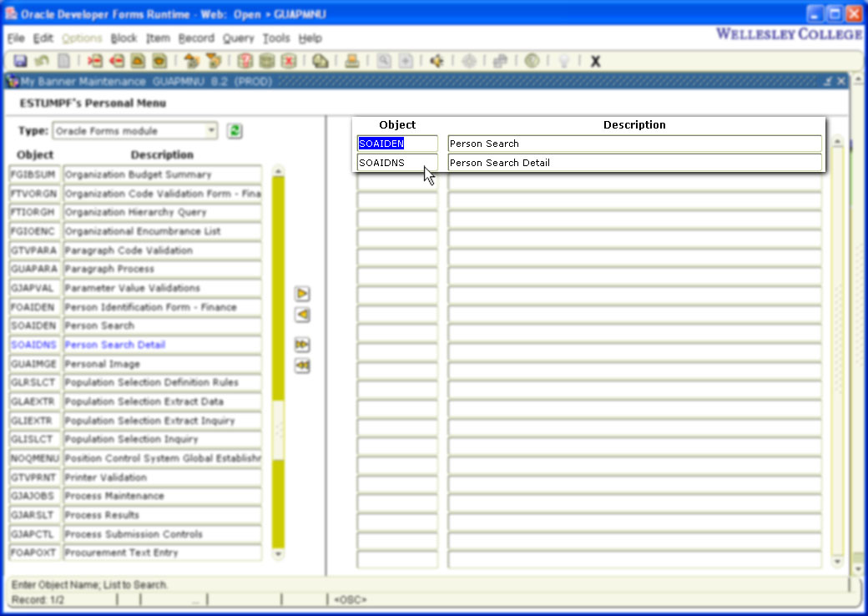Click the Save toolbar icon
The image size is (868, 616).
(x=21, y=61)
